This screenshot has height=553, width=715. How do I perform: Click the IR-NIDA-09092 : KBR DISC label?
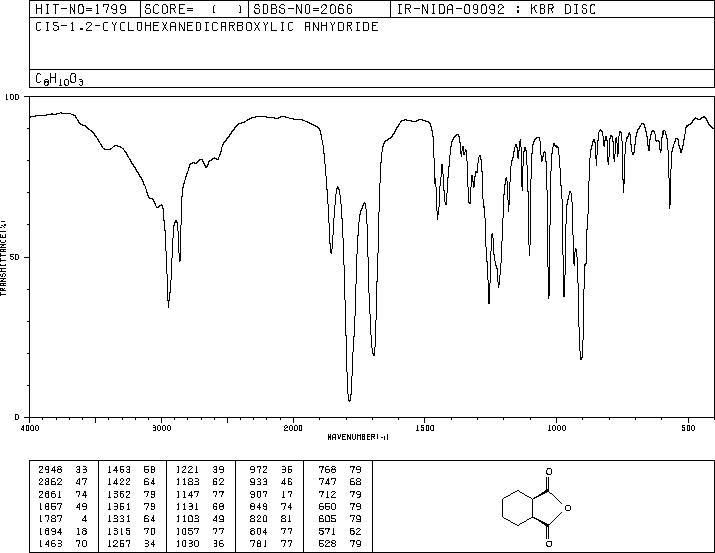(496, 9)
